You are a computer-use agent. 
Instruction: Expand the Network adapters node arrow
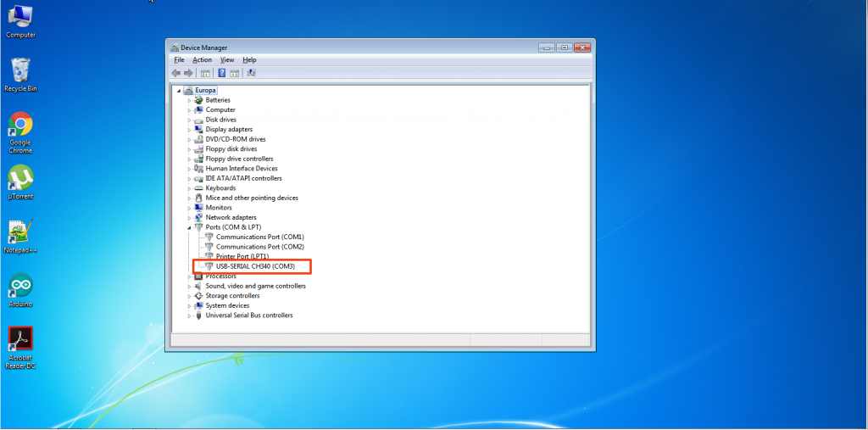[189, 218]
